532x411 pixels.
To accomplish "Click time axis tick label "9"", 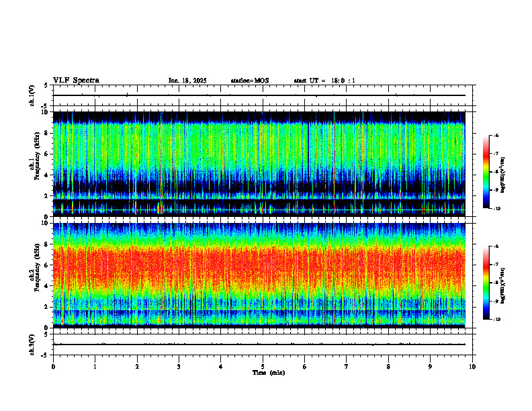I will click(430, 367).
